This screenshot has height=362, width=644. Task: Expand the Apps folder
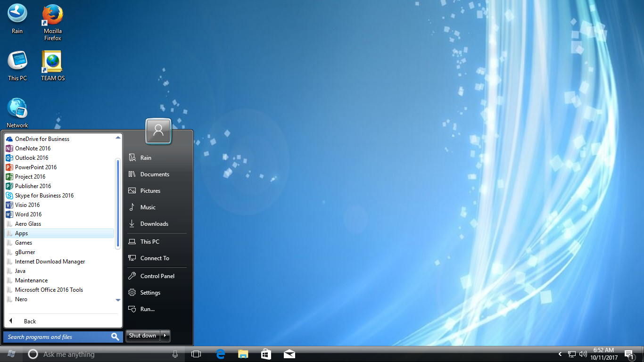click(x=59, y=233)
